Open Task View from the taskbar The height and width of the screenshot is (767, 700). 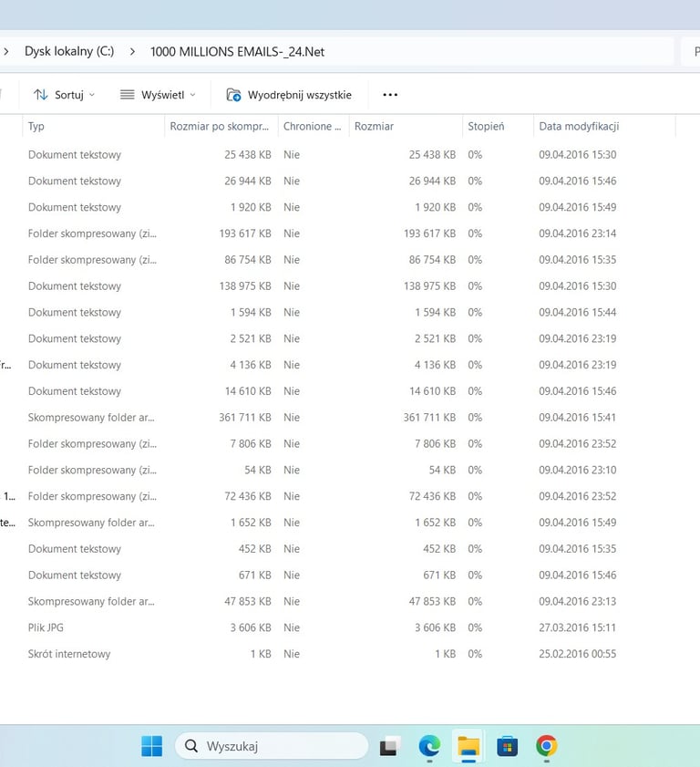pyautogui.click(x=389, y=746)
